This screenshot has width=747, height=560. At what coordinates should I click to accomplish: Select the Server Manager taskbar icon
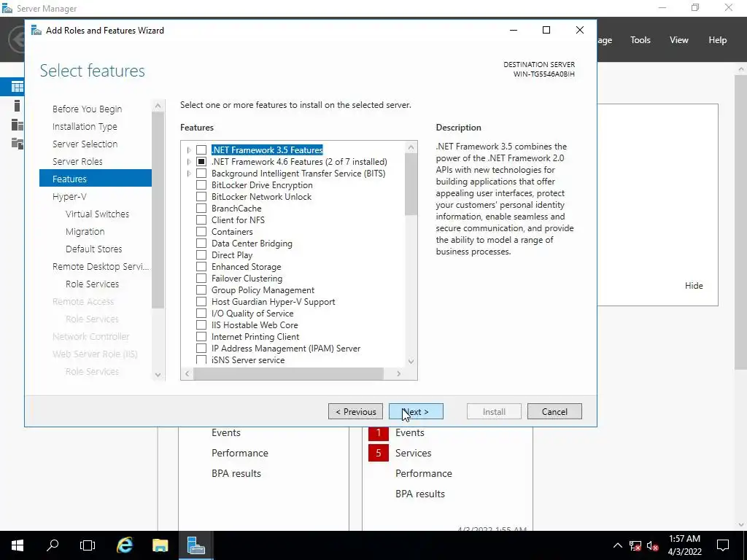click(x=196, y=545)
